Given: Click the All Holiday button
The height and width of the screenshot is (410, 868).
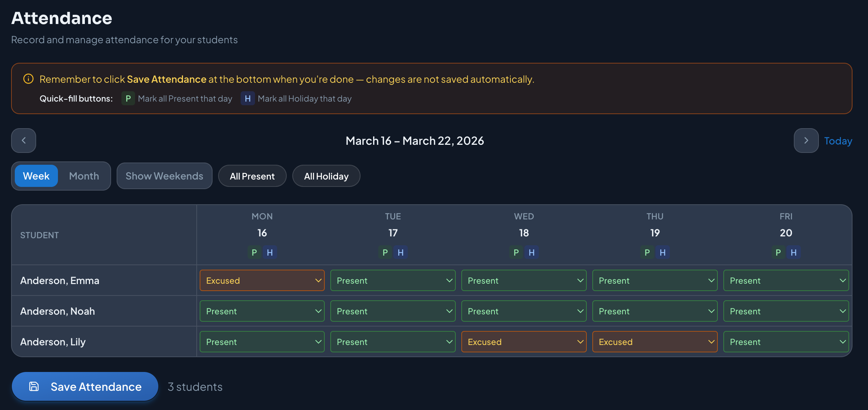Looking at the screenshot, I should click(326, 176).
